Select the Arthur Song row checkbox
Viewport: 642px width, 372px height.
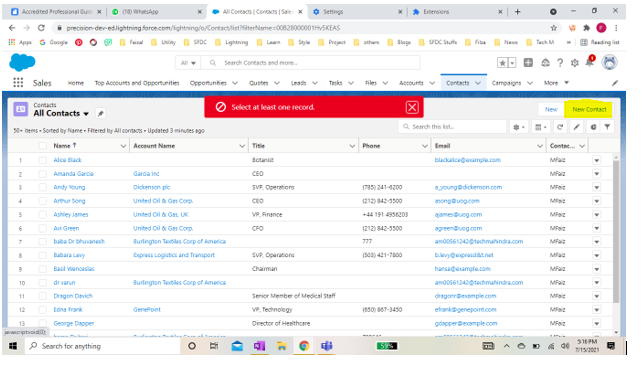[x=43, y=201]
